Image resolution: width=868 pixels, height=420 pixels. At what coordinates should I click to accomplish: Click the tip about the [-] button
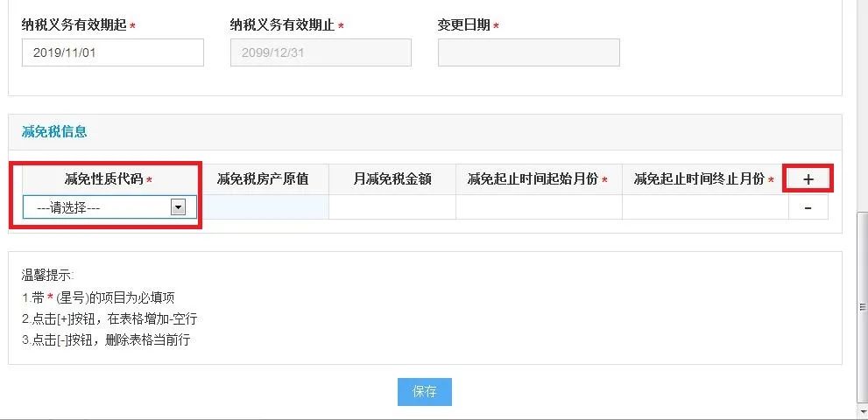point(106,339)
